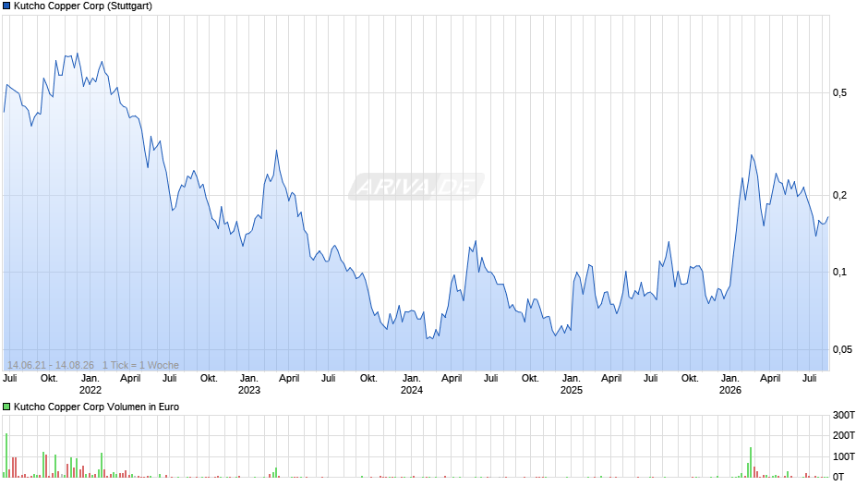868x486 pixels.
Task: Click the 300T volume axis label
Action: click(x=844, y=415)
